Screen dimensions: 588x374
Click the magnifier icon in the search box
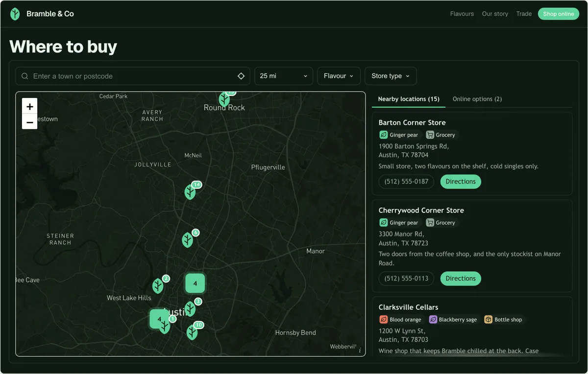(25, 76)
